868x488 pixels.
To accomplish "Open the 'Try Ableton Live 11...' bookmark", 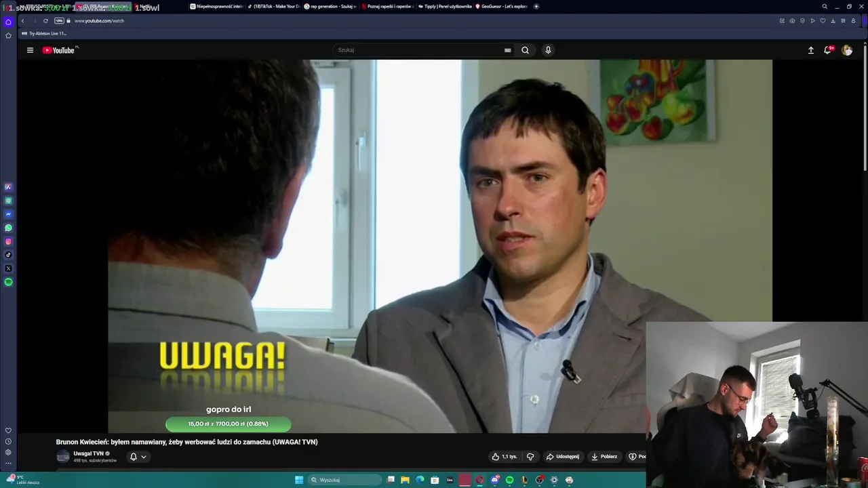I will click(44, 33).
